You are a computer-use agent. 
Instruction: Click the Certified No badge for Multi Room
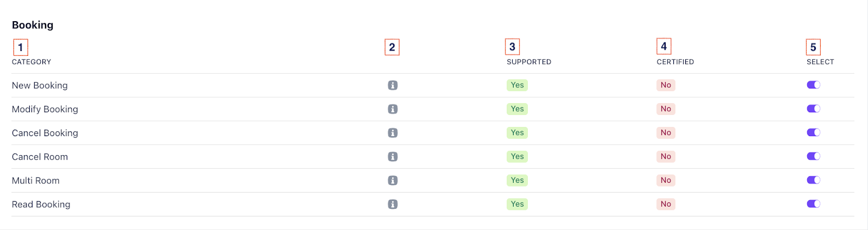point(666,181)
